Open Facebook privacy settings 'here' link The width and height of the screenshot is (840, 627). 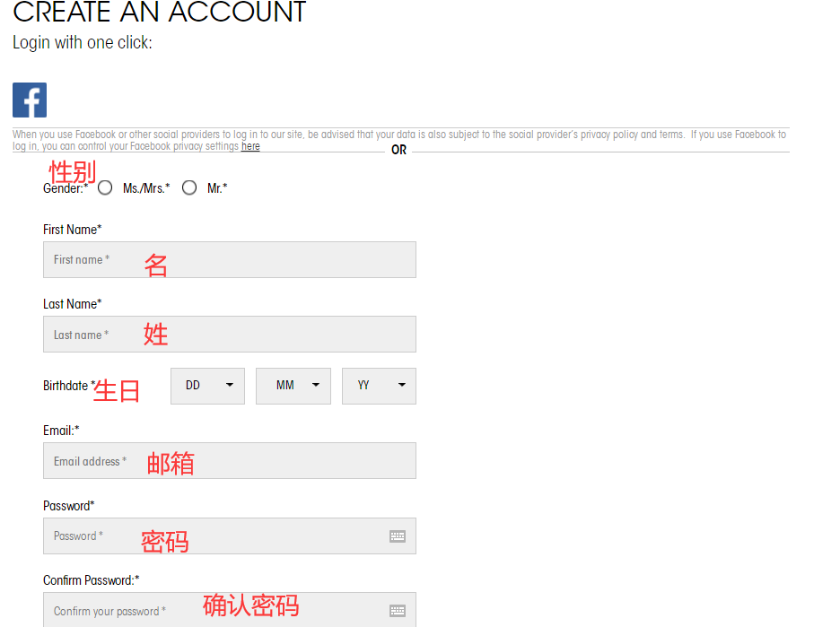click(250, 146)
